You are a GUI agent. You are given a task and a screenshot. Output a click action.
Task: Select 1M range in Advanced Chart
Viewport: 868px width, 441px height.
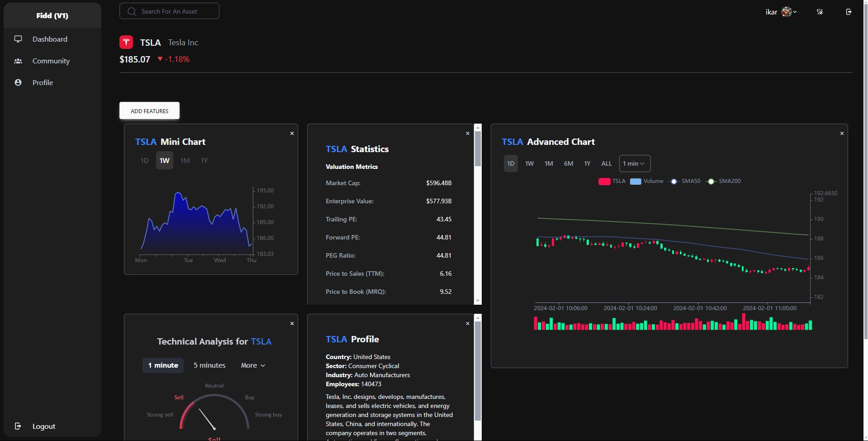click(549, 163)
